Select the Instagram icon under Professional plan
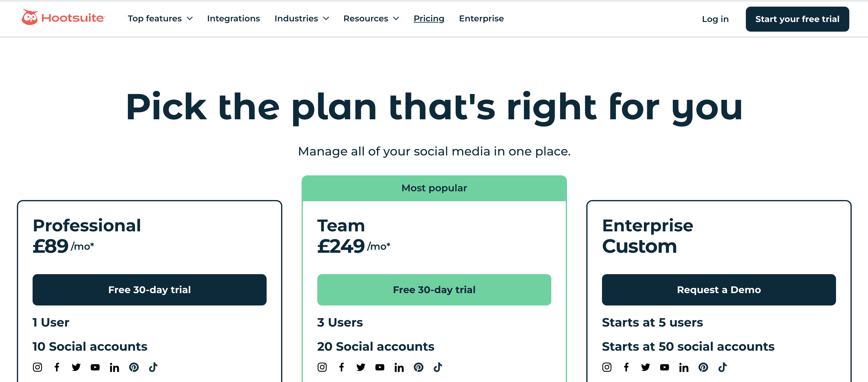Image resolution: width=868 pixels, height=382 pixels. click(37, 367)
